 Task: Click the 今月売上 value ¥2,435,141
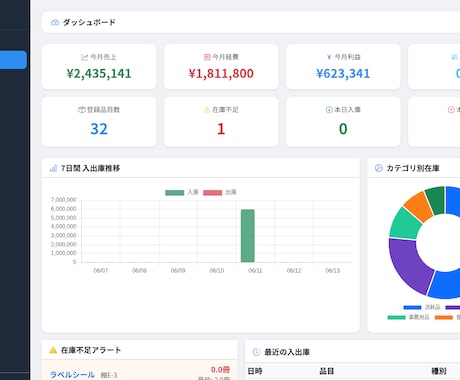point(99,74)
